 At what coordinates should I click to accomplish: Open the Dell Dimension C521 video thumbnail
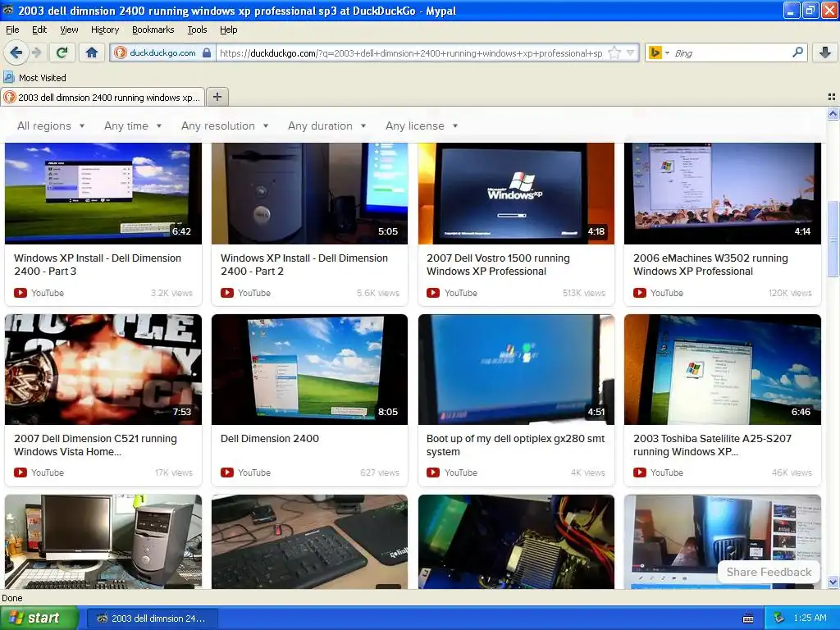[103, 370]
